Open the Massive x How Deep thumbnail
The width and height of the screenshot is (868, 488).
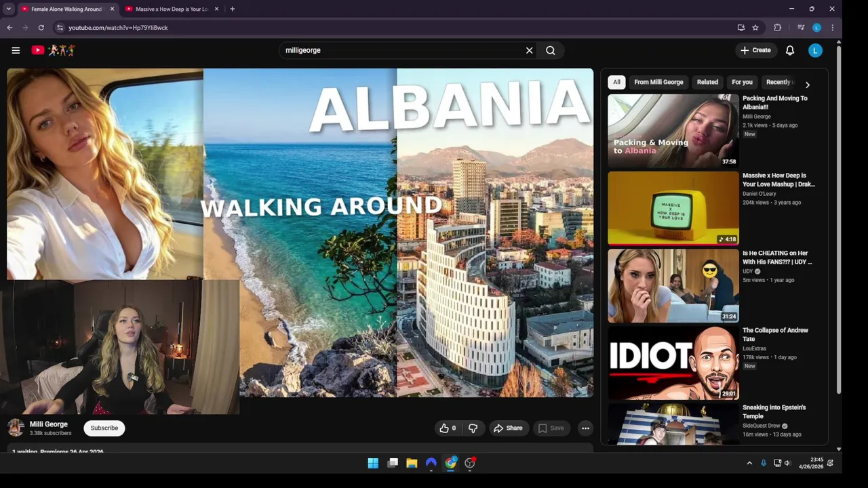(673, 208)
